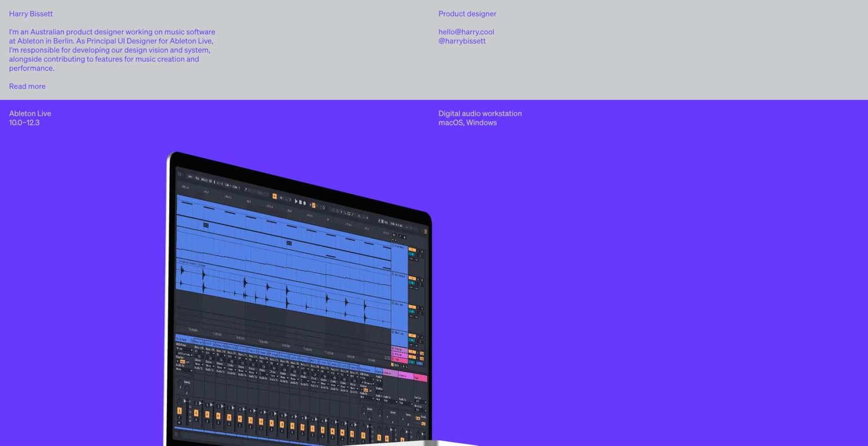Viewport: 868px width, 446px height.
Task: Select the bright pink track at mixer's right end
Action: coord(420,378)
